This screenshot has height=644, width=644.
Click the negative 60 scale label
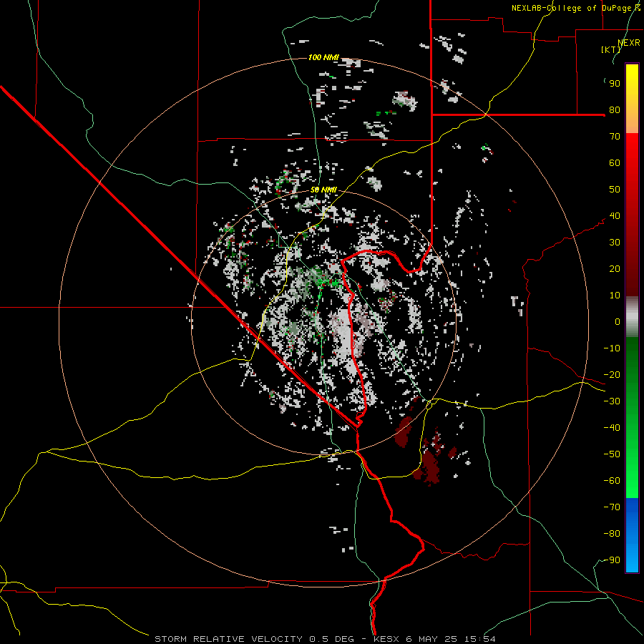coord(612,481)
